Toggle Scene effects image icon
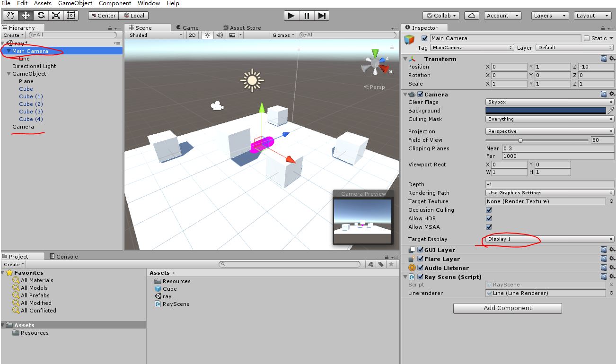616x364 pixels. pyautogui.click(x=232, y=35)
